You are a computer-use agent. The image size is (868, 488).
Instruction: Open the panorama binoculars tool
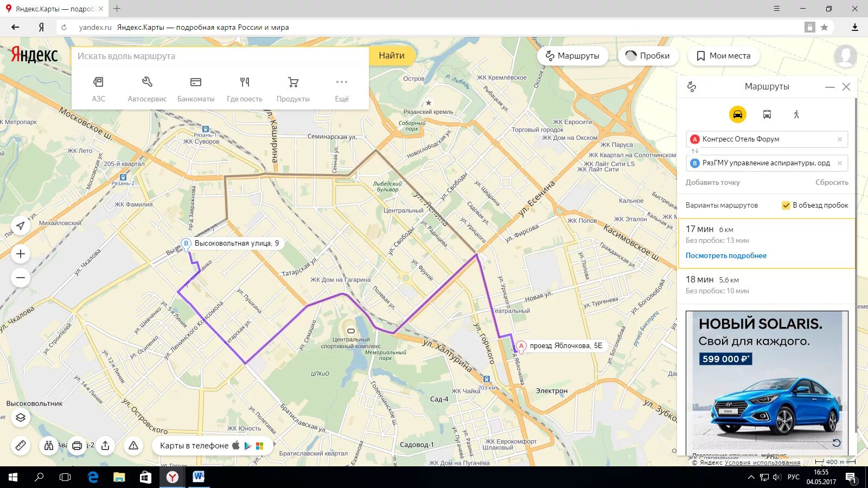(x=49, y=446)
